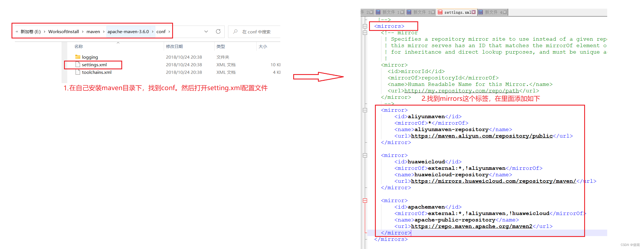Expand breadcrumb chevron after apache-maven-3.6.0

(x=153, y=31)
